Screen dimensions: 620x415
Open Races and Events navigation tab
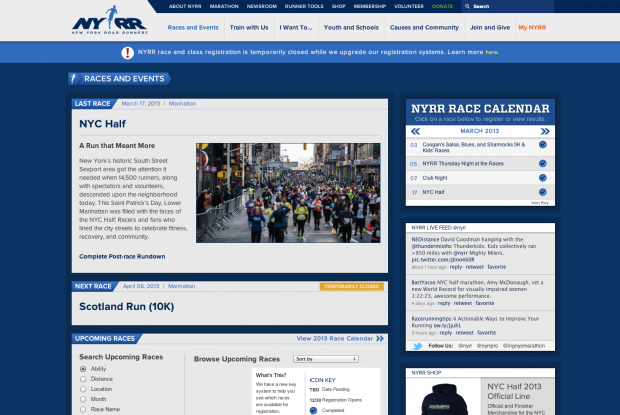[x=193, y=28]
